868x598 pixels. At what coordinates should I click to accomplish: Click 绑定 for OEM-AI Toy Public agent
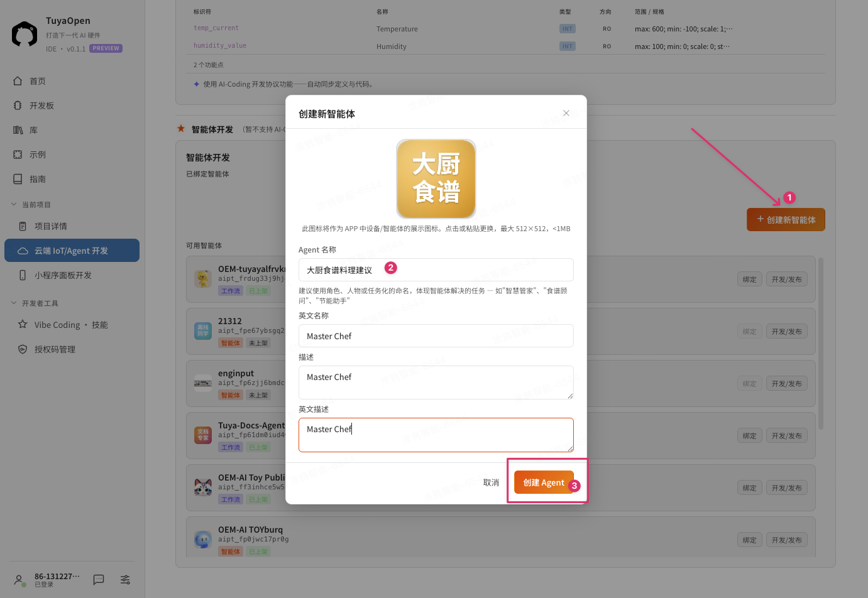click(749, 488)
